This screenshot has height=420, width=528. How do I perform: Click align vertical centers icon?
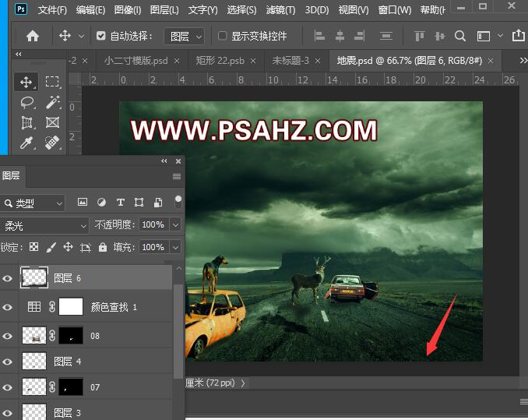pyautogui.click(x=440, y=36)
